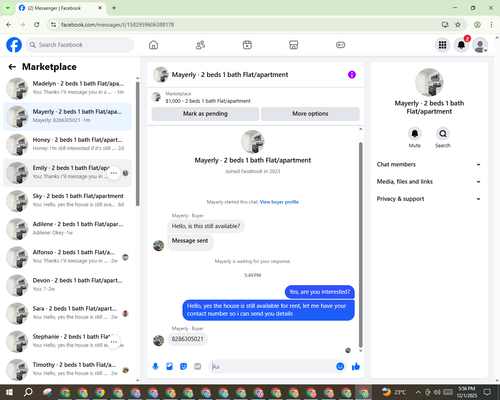Attach a photo using the image icon
This screenshot has width=500, height=400.
click(169, 367)
